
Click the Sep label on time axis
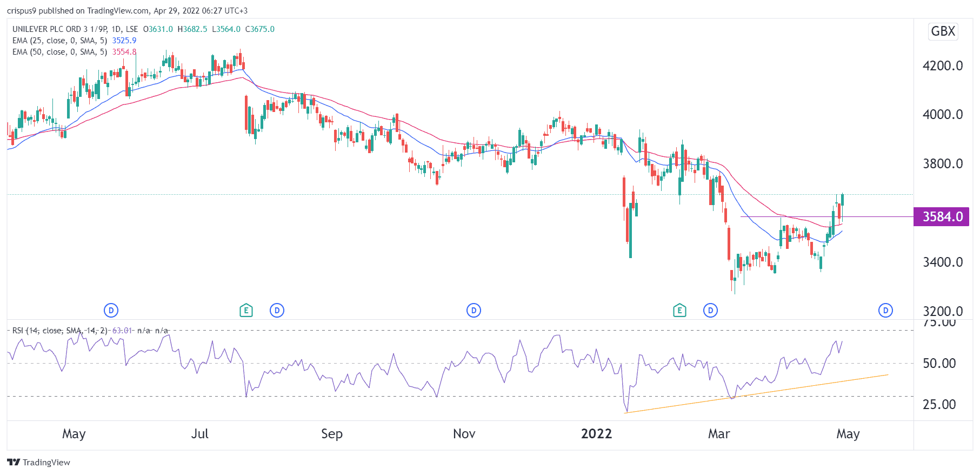(332, 434)
